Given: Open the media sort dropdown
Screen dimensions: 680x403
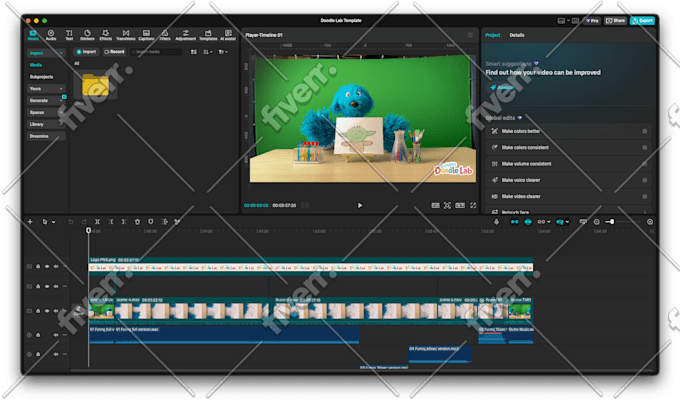Looking at the screenshot, I should 208,52.
